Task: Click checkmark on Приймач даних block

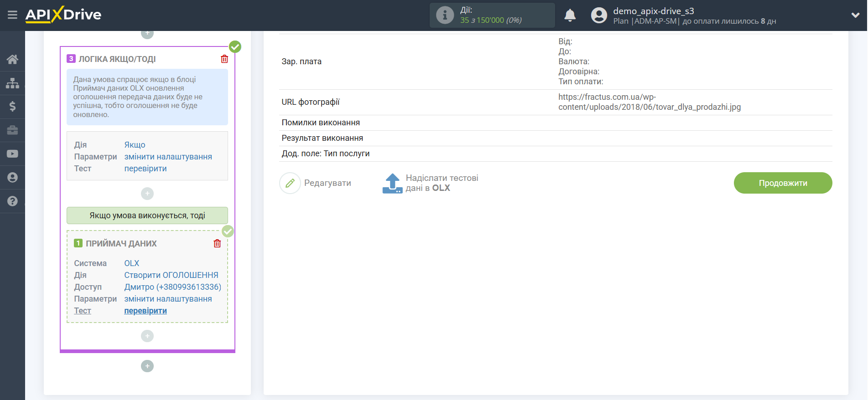Action: tap(228, 231)
